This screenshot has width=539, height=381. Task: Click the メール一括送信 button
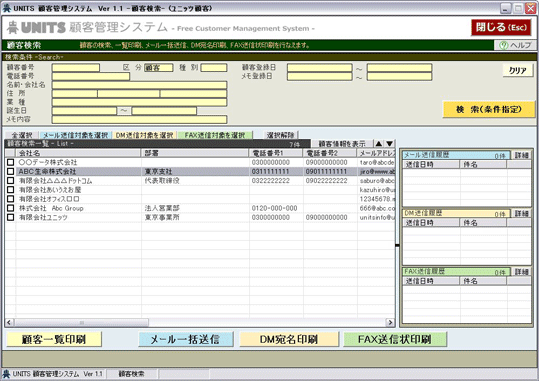[186, 339]
